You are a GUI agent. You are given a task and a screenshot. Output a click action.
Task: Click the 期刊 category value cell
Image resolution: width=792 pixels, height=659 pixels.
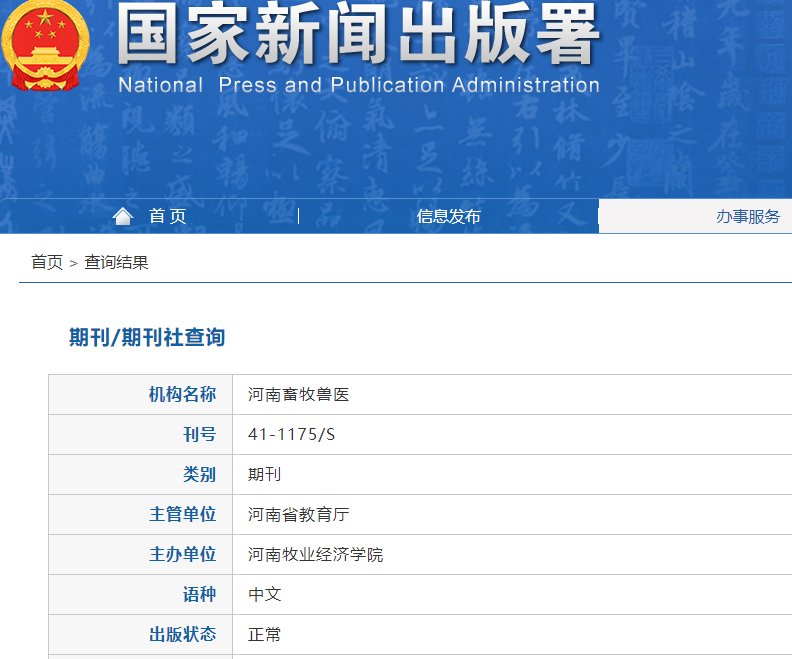(265, 475)
